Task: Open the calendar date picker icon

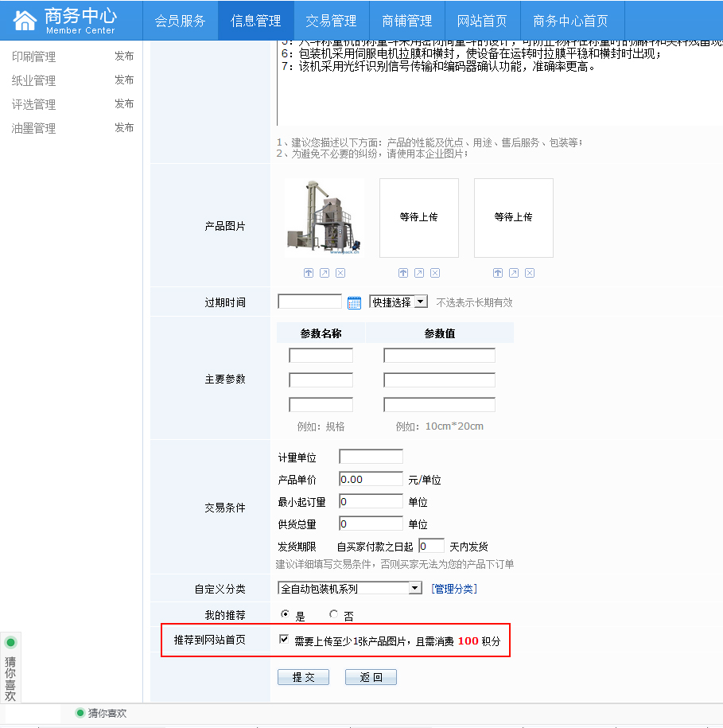Action: point(355,302)
